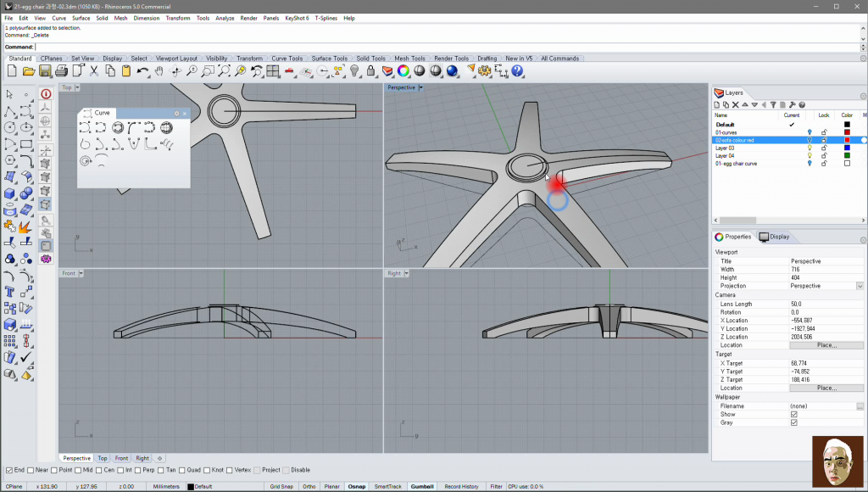Delete layer with the X icon in Layers
The image size is (868, 492).
click(x=735, y=104)
